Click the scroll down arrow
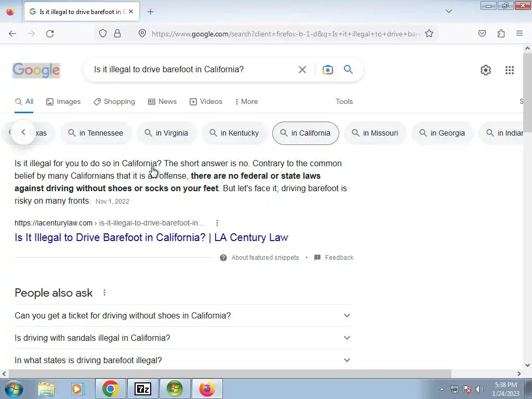532x399 pixels. [x=528, y=365]
